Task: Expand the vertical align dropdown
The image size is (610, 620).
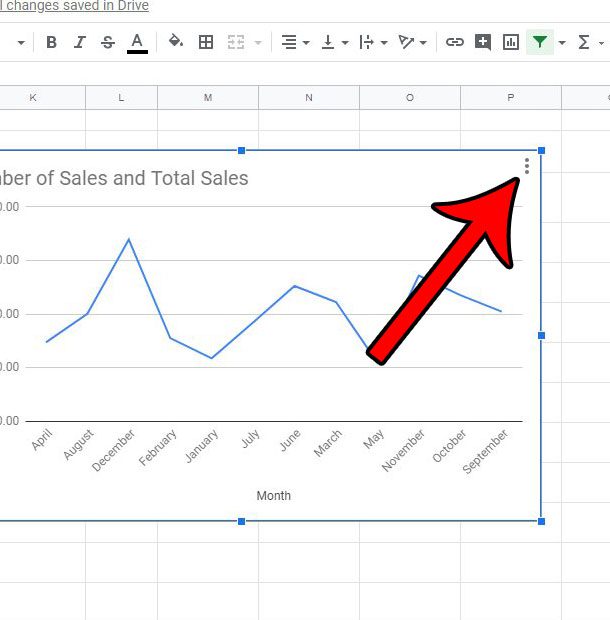Action: 334,42
